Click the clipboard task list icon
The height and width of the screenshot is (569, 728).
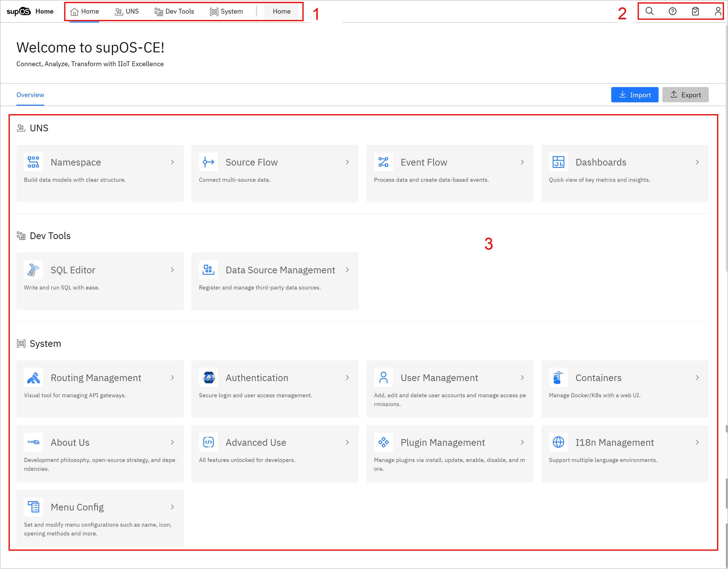(695, 11)
